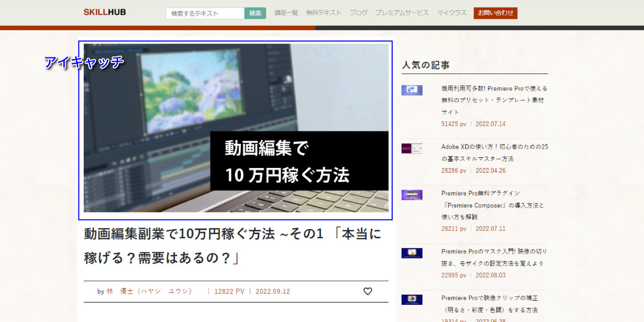Click thumbnail of the マスク入門 article

pos(412,253)
